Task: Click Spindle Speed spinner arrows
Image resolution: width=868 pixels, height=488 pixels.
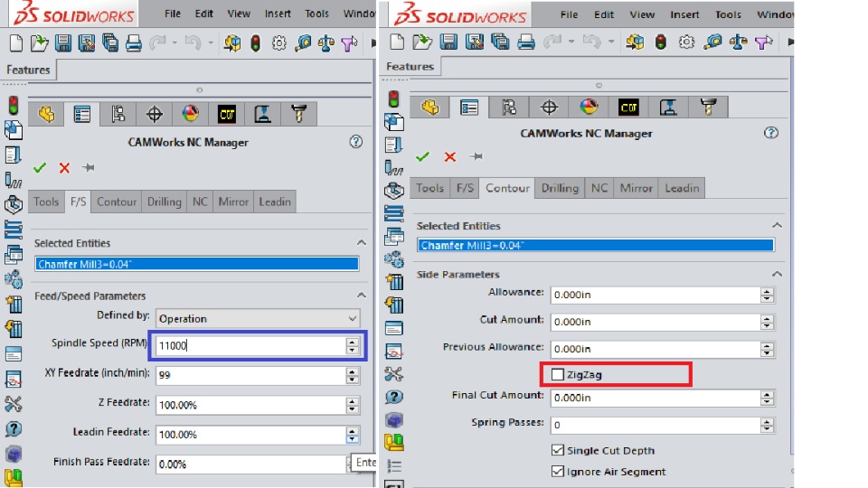Action: pyautogui.click(x=352, y=346)
